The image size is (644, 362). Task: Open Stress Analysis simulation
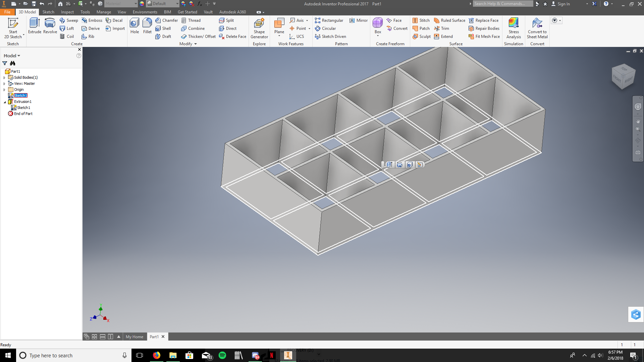(514, 28)
